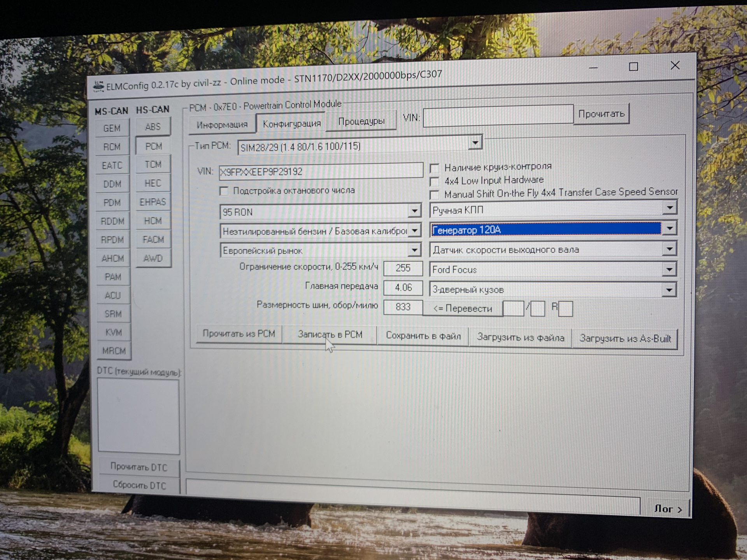Expand the PCM type dropdown

tap(475, 143)
